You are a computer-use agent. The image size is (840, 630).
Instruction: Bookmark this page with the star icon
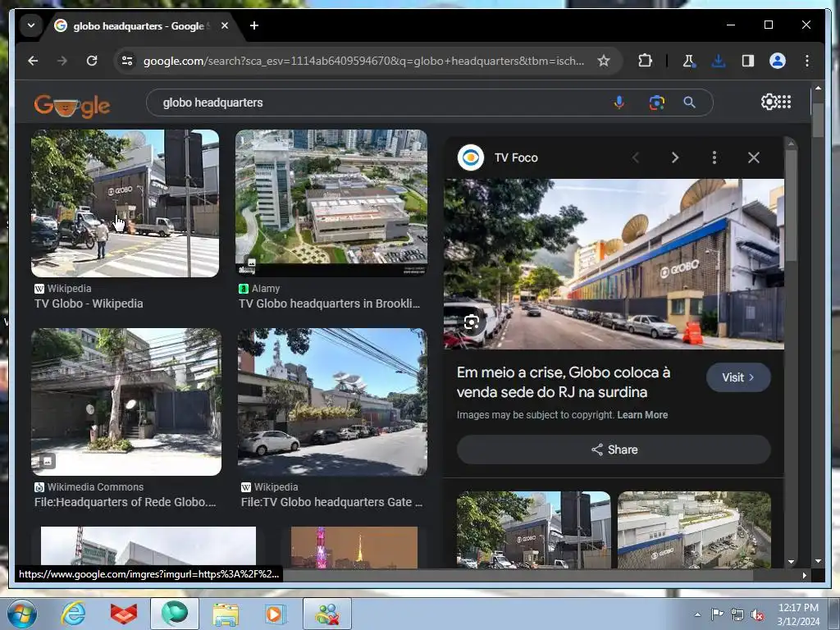[x=604, y=61]
